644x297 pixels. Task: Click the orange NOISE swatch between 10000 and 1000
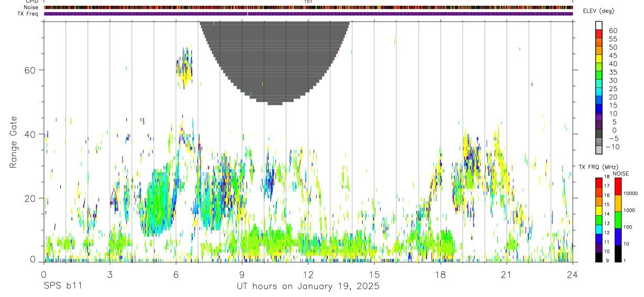(x=618, y=203)
